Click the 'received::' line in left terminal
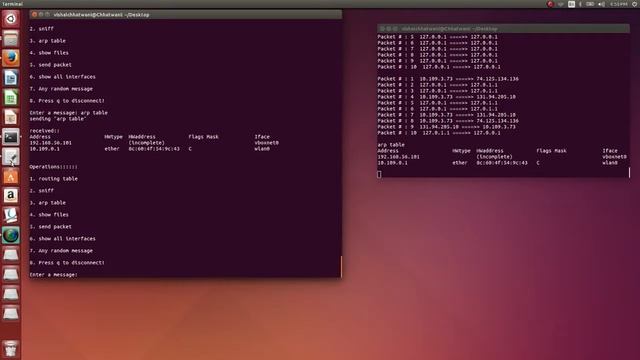This screenshot has height=360, width=640. [x=44, y=131]
